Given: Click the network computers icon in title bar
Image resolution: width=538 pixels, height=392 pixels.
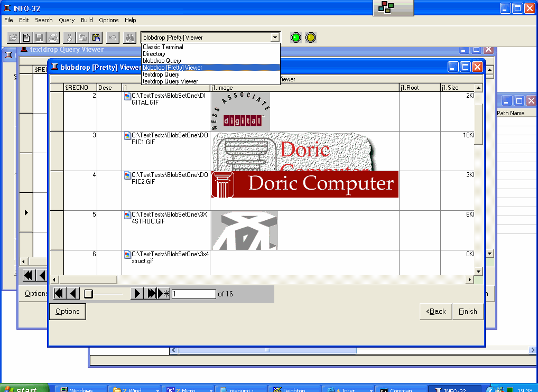Looking at the screenshot, I should click(386, 7).
